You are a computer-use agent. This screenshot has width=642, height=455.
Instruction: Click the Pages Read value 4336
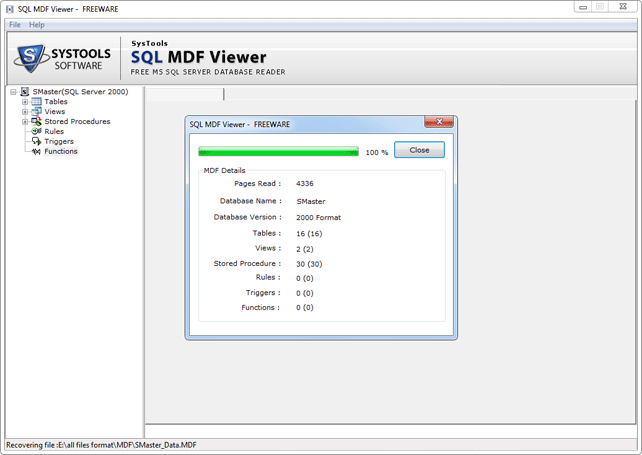point(305,183)
